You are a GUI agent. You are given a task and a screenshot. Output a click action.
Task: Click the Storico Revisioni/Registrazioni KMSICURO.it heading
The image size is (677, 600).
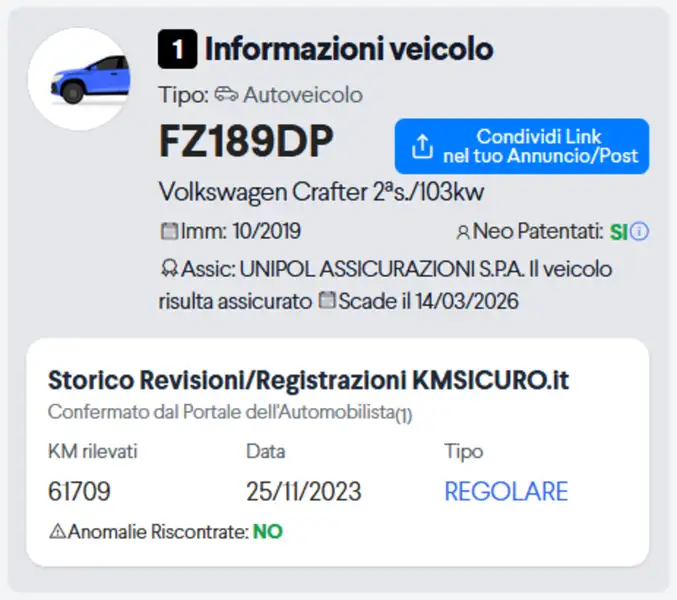point(308,380)
